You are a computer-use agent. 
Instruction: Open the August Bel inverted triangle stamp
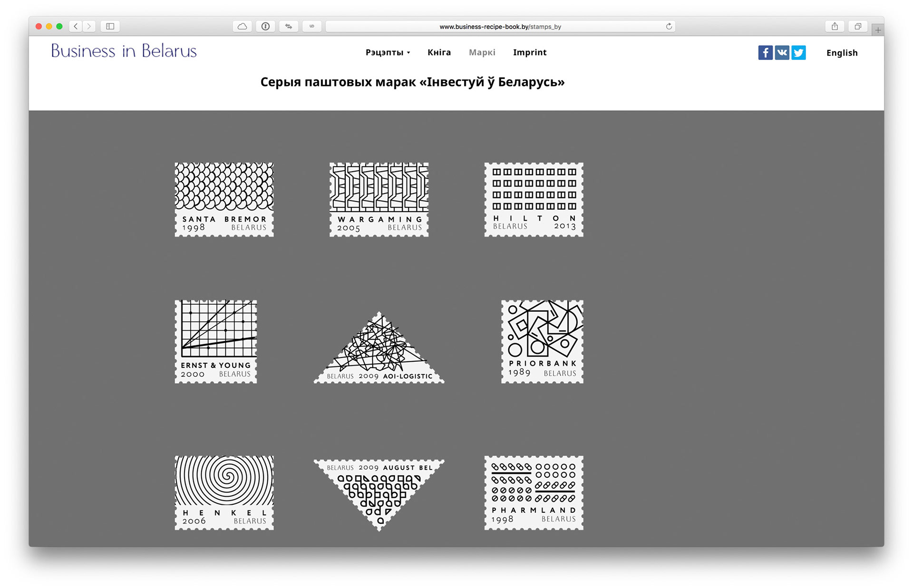pyautogui.click(x=379, y=490)
